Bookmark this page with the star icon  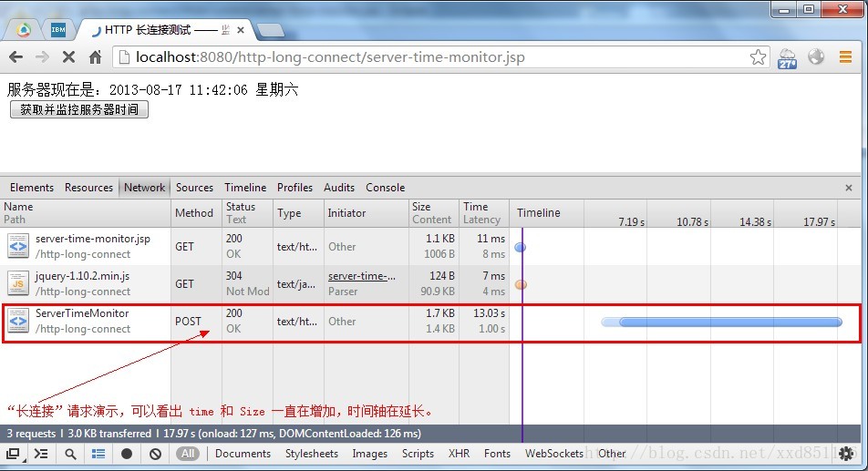[x=758, y=57]
